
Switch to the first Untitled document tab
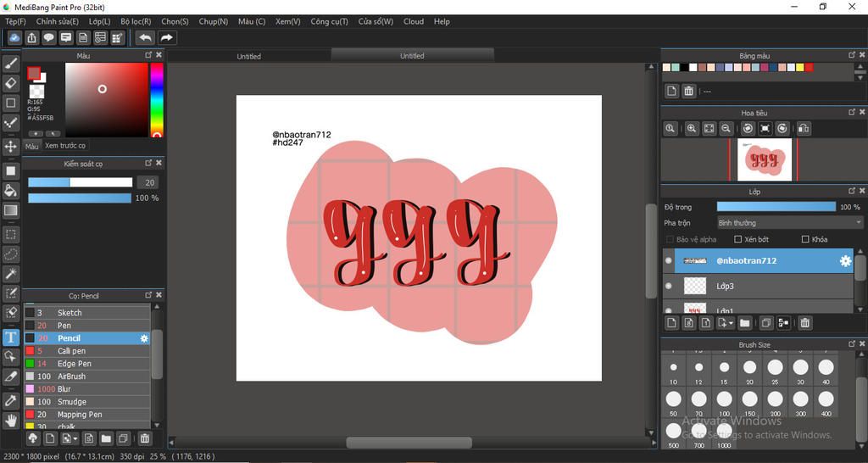(249, 56)
